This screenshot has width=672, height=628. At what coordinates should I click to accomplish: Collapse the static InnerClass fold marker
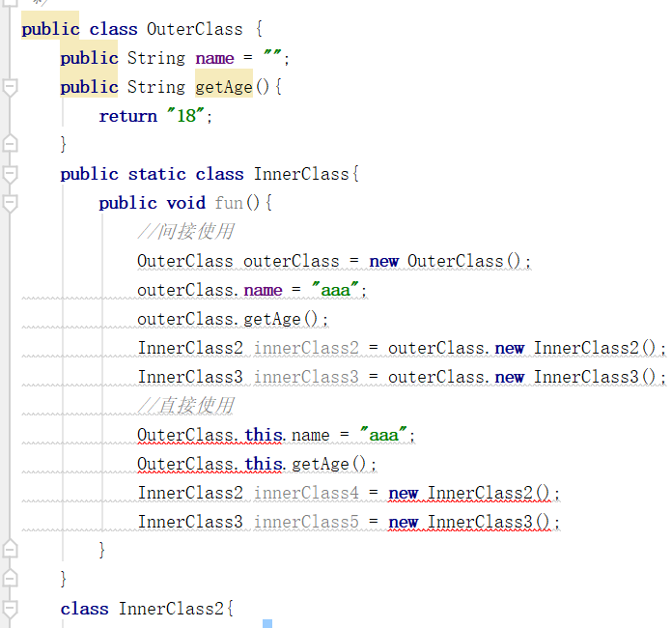point(10,175)
